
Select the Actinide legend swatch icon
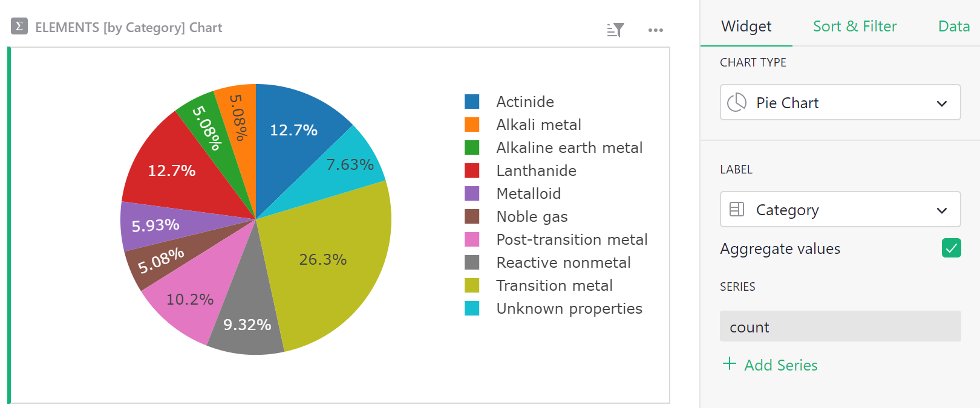[x=472, y=101]
